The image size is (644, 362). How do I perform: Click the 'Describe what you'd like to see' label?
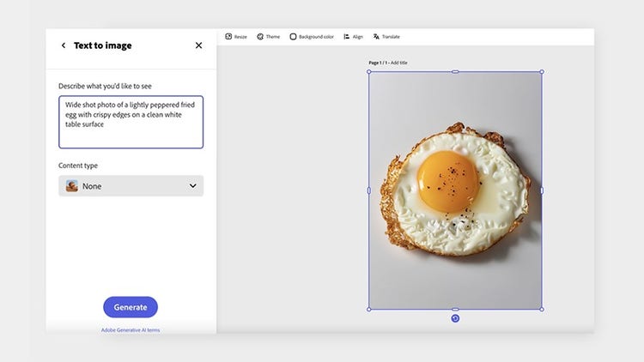click(x=105, y=86)
